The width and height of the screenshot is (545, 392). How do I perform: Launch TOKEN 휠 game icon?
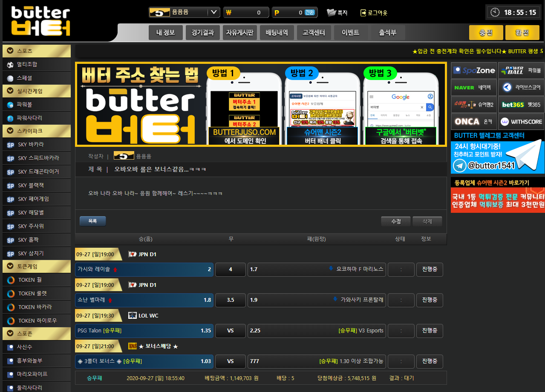click(x=11, y=280)
